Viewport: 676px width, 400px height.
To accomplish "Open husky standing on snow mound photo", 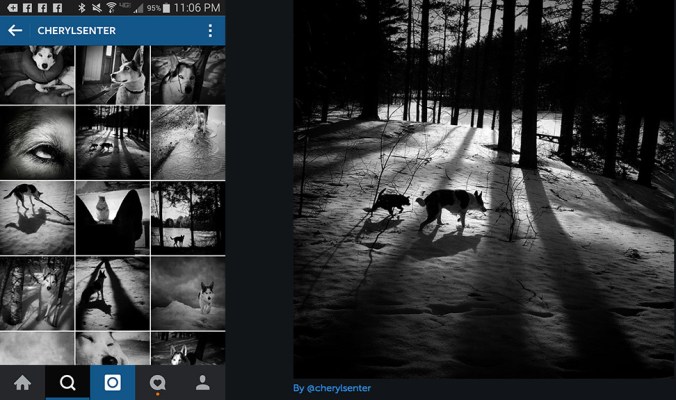I will pyautogui.click(x=188, y=293).
